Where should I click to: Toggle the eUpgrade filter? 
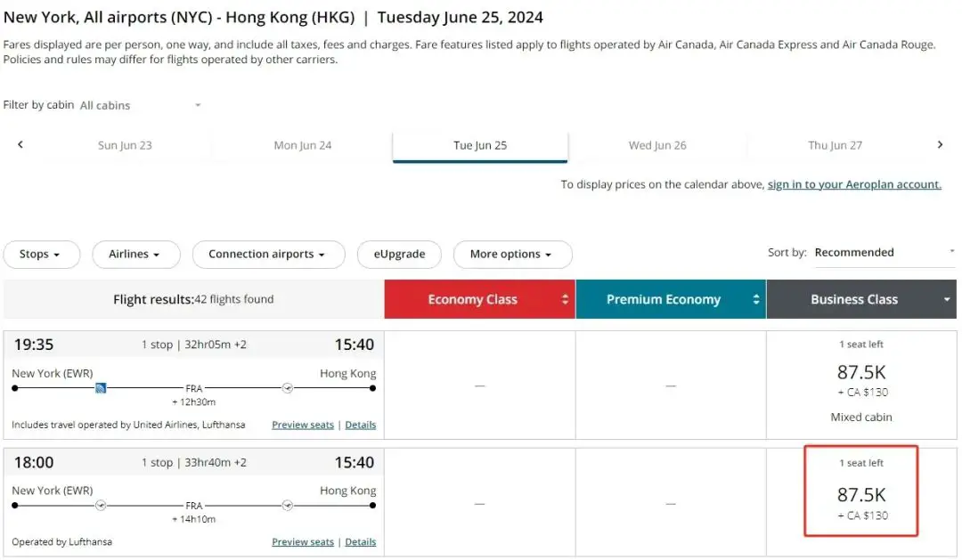click(x=400, y=255)
